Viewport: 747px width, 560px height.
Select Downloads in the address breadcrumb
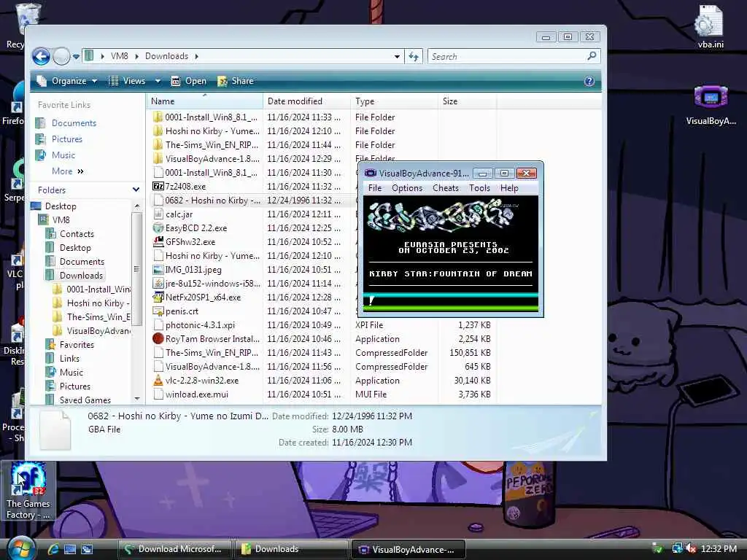pyautogui.click(x=166, y=56)
